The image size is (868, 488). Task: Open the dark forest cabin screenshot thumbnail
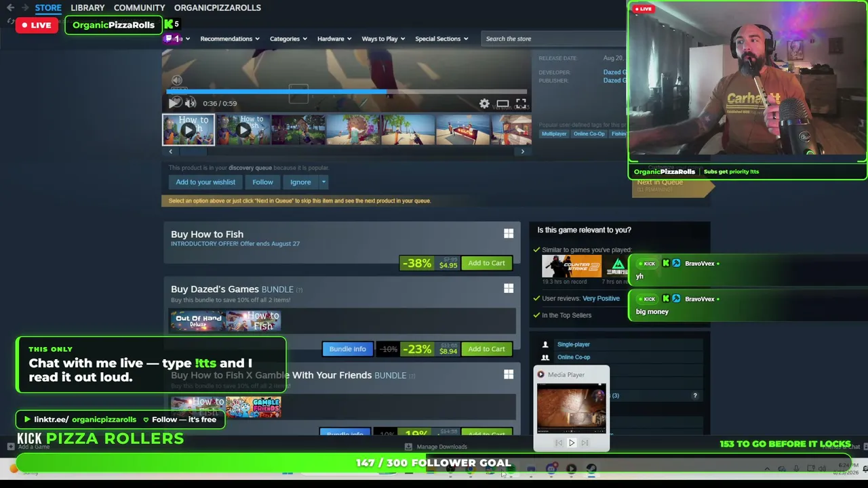(298, 130)
